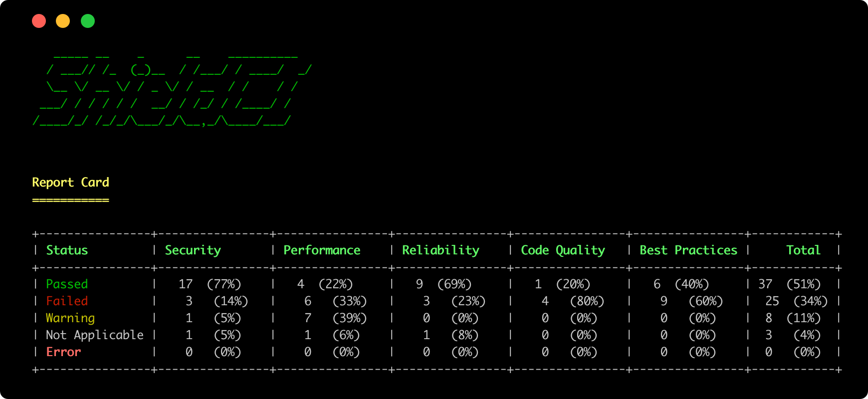The image size is (868, 399).
Task: Select the Code Quality column header
Action: tap(563, 250)
